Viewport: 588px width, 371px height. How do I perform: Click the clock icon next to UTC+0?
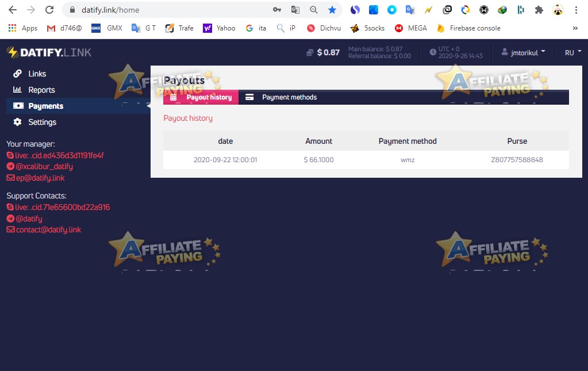tap(433, 52)
